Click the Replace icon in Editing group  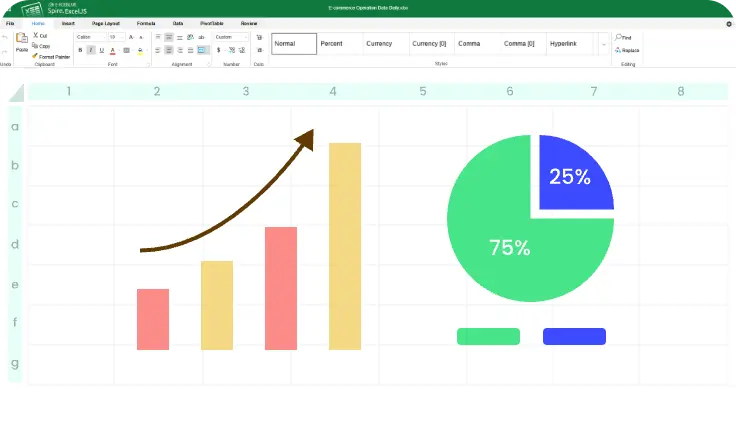pos(618,50)
